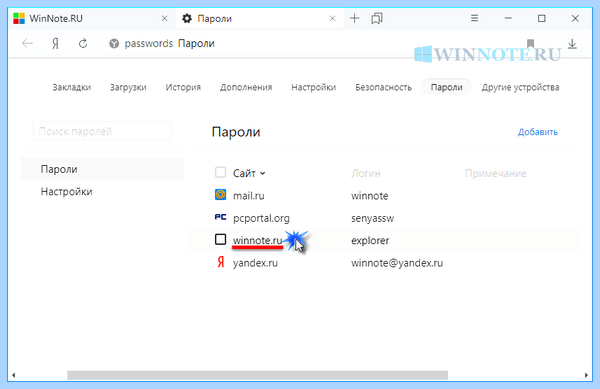Tick the select-all checkbox next to Сайт
This screenshot has width=600, height=389.
[220, 173]
